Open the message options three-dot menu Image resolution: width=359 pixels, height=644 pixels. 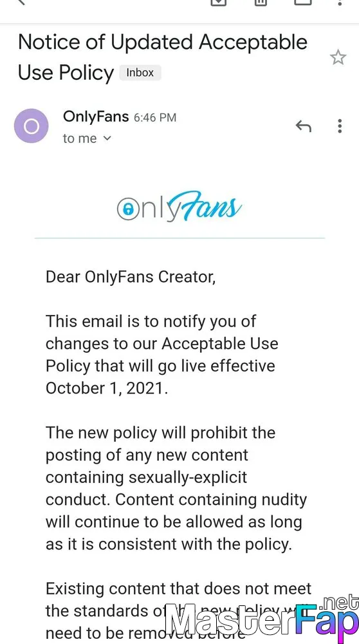(x=340, y=126)
